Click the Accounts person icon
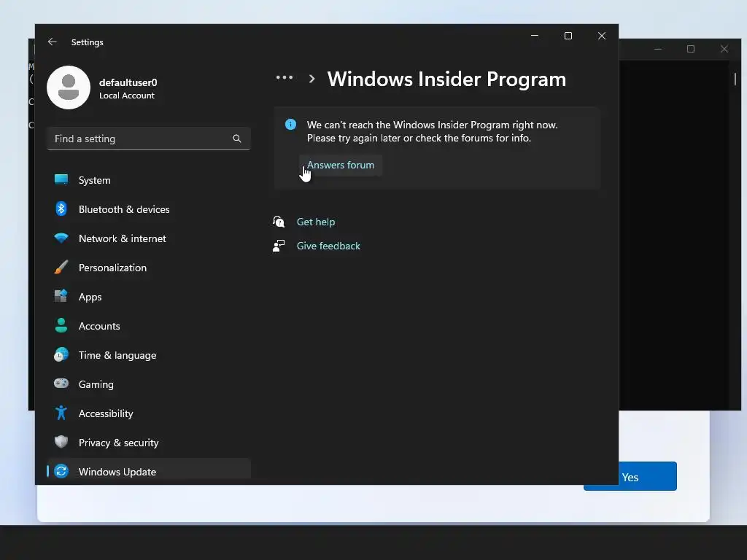Image resolution: width=747 pixels, height=560 pixels. pos(61,325)
